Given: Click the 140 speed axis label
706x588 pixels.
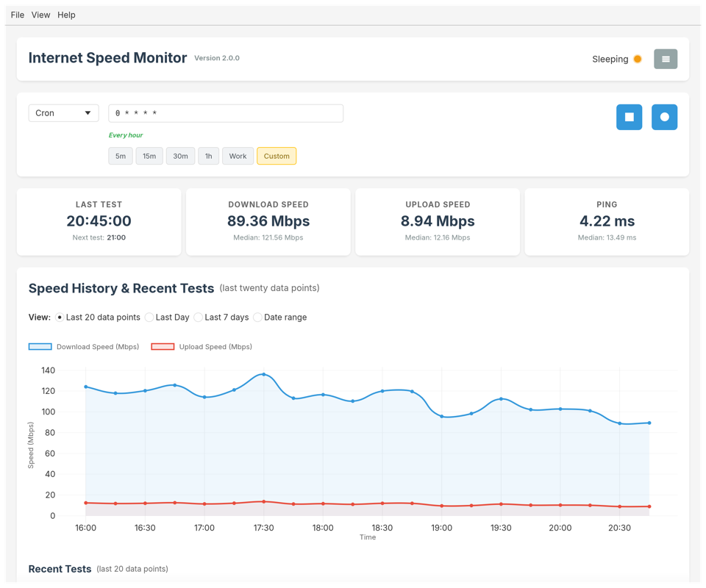Looking at the screenshot, I should (x=49, y=370).
